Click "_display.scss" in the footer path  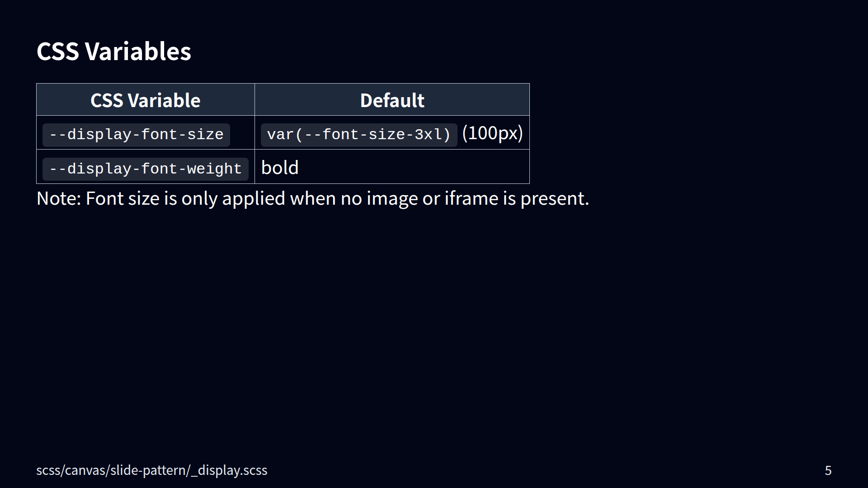229,470
